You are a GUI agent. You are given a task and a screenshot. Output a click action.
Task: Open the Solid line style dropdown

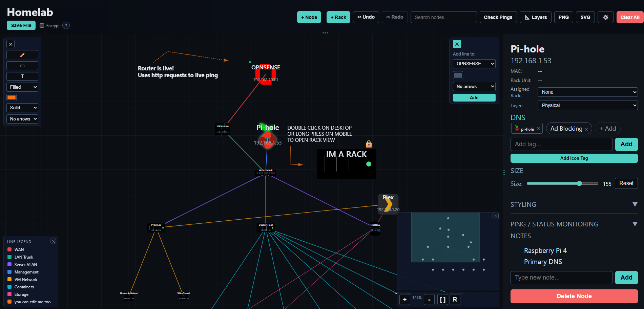22,108
